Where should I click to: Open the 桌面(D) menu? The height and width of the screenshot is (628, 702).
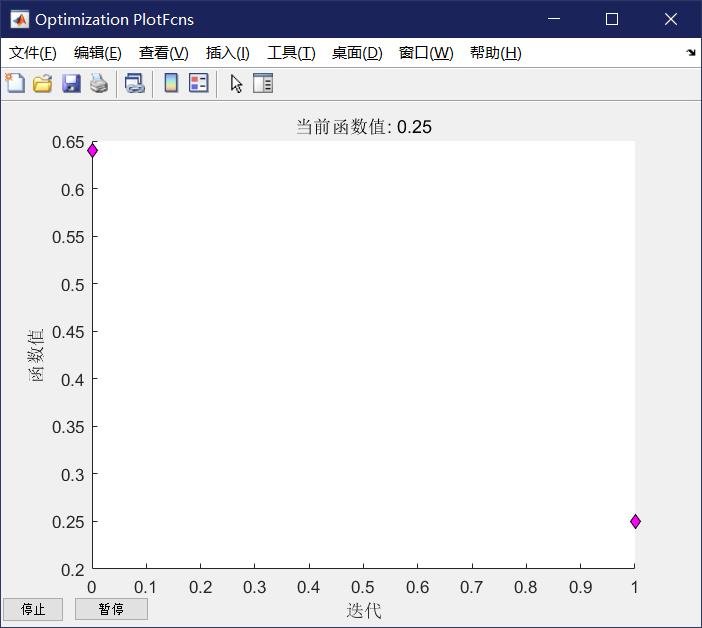coord(357,53)
